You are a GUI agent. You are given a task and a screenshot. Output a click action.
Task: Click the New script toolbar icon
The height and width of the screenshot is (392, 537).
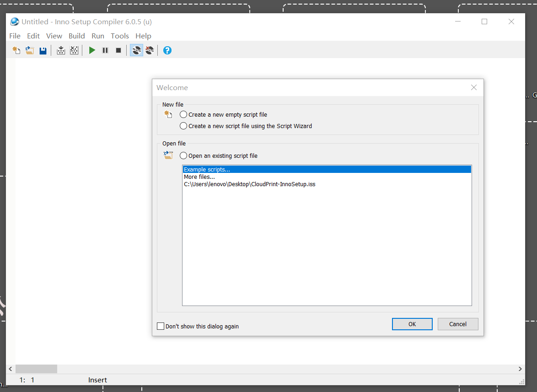click(x=16, y=50)
